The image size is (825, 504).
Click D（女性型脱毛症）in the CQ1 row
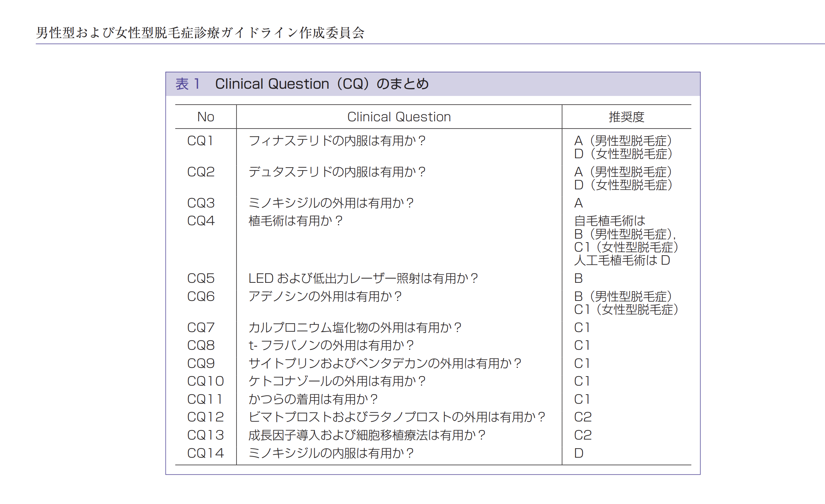(623, 154)
